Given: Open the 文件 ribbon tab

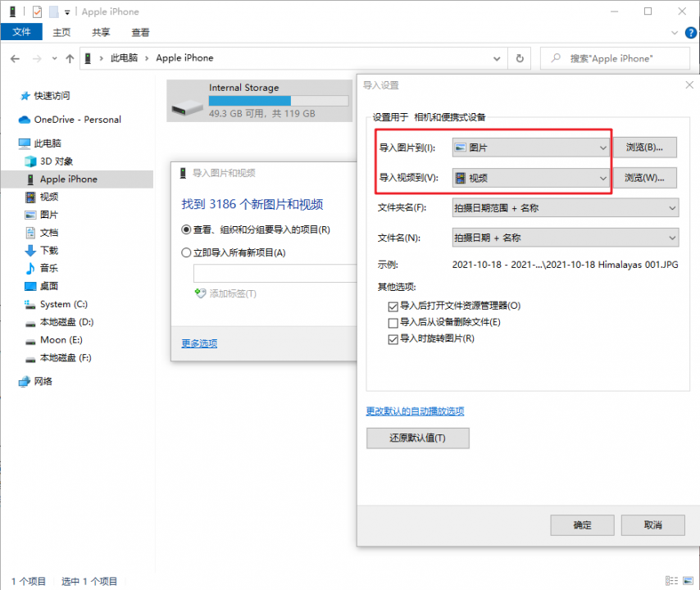Looking at the screenshot, I should pyautogui.click(x=21, y=32).
